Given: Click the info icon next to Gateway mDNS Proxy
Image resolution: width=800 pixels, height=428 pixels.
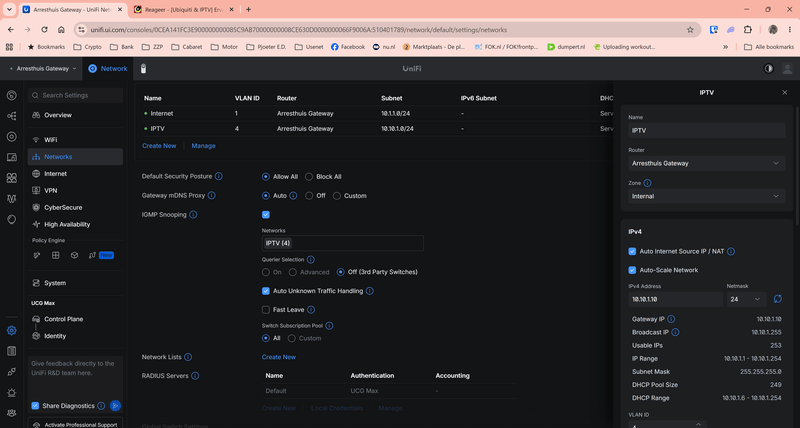Looking at the screenshot, I should (x=212, y=195).
